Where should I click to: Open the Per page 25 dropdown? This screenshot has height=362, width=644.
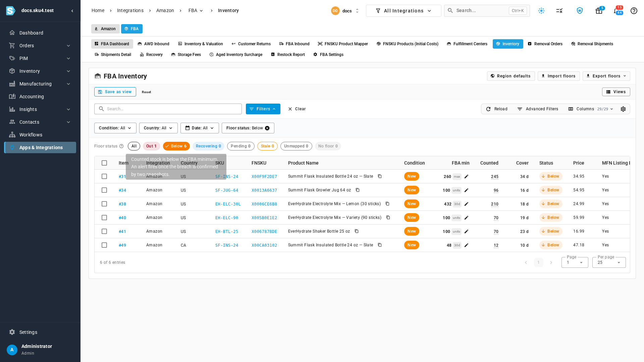pyautogui.click(x=609, y=262)
